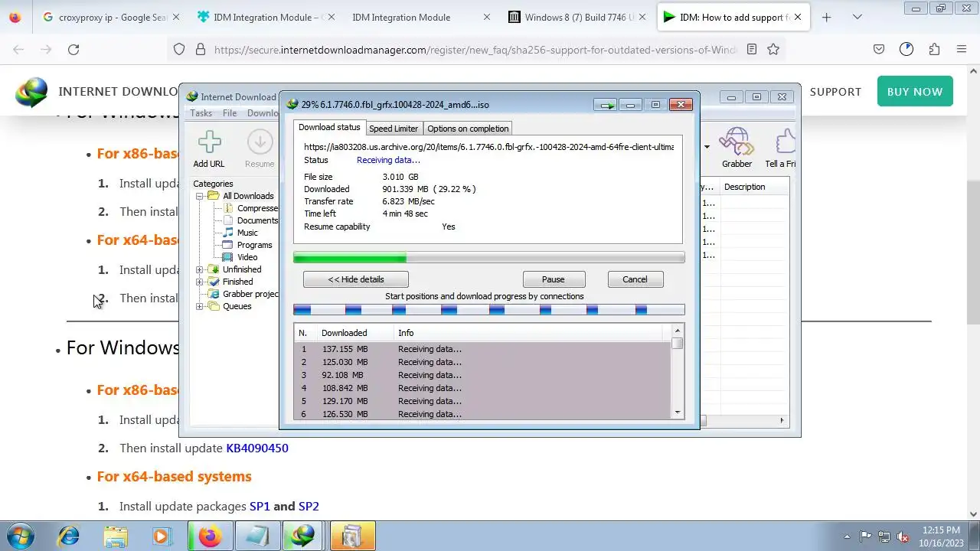Click the muted volume tray icon
The height and width of the screenshot is (551, 980).
point(903,536)
